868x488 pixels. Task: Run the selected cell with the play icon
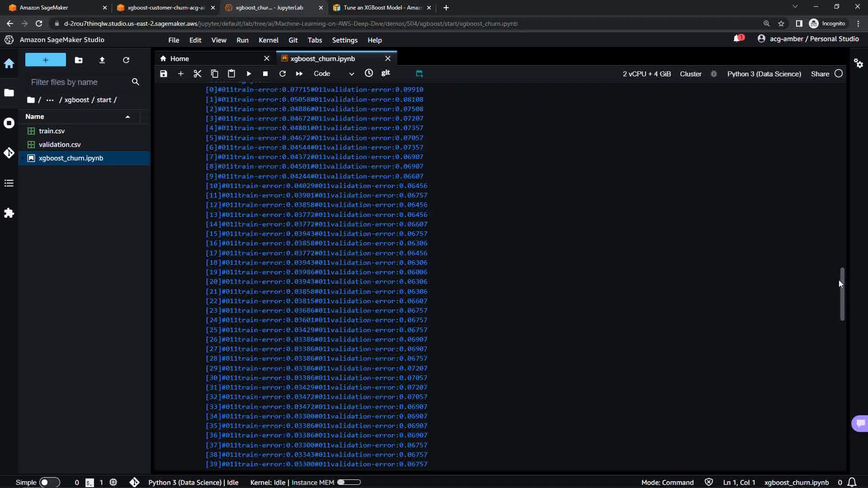pos(249,74)
